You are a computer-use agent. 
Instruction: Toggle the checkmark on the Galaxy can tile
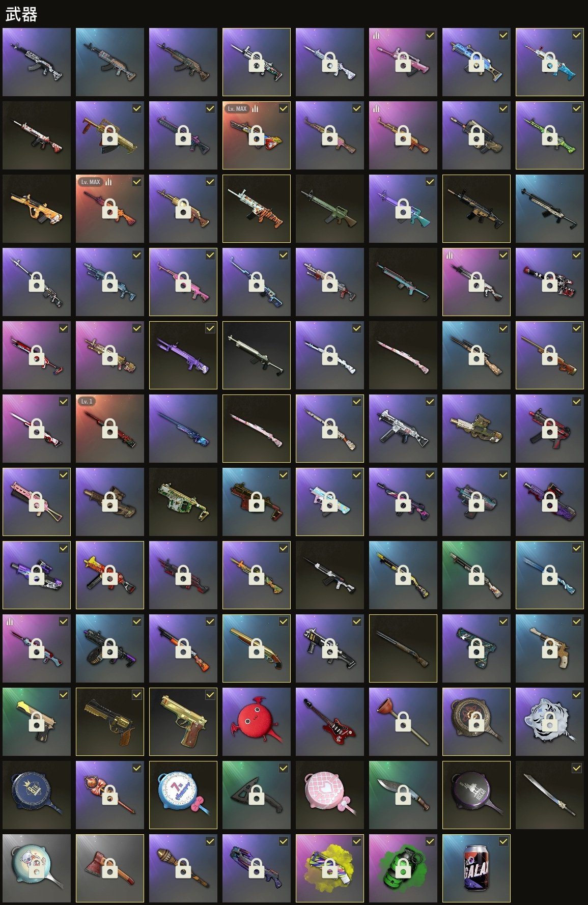pos(503,841)
